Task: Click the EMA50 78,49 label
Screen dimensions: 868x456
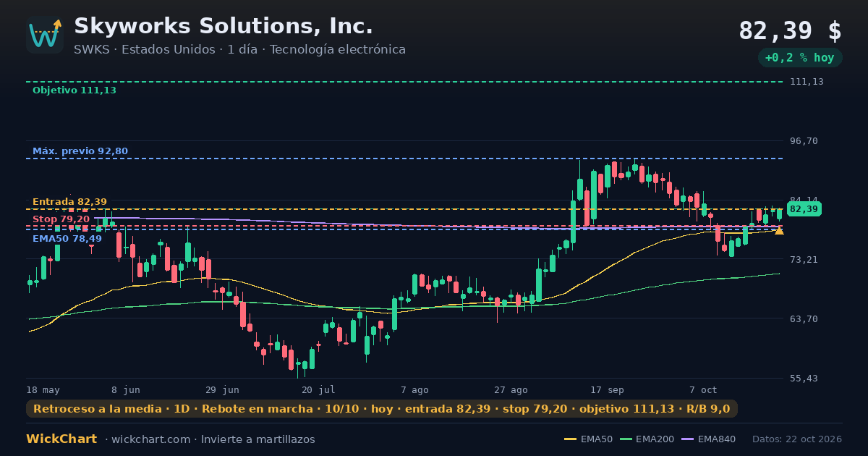Action: coord(67,238)
